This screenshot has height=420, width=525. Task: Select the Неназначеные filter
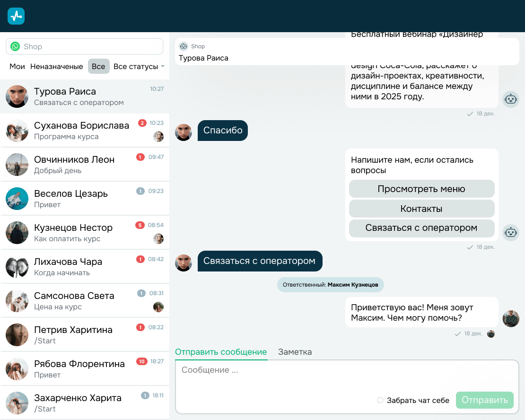click(x=57, y=66)
